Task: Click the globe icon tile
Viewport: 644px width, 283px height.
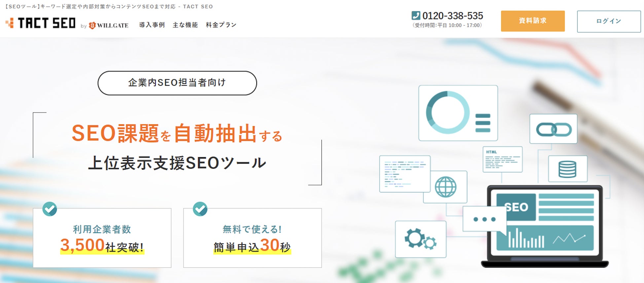Action: pos(446,187)
